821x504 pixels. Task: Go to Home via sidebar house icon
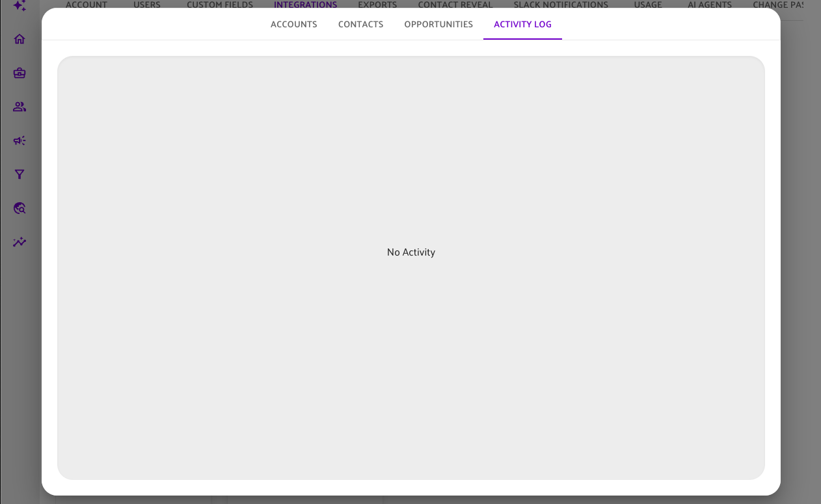coord(20,39)
